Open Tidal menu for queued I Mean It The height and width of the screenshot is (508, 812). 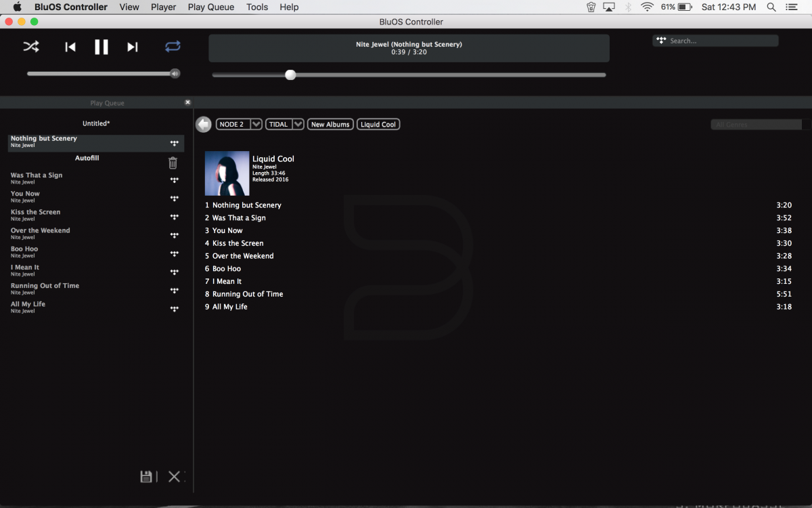pos(175,272)
